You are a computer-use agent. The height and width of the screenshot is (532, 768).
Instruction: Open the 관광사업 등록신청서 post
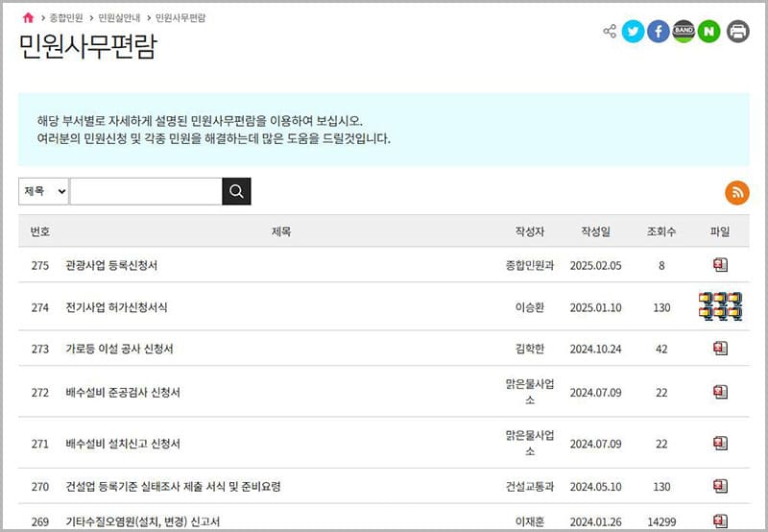pyautogui.click(x=111, y=265)
